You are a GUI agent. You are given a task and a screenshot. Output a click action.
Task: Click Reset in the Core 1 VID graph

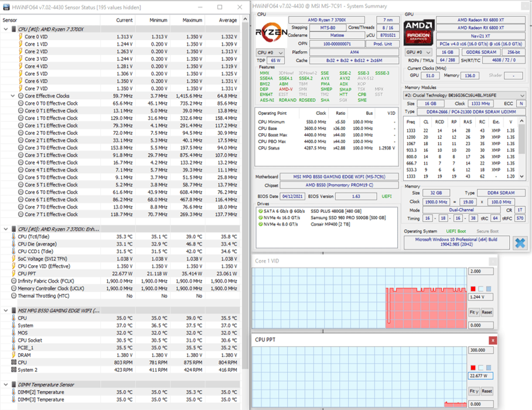(x=486, y=312)
